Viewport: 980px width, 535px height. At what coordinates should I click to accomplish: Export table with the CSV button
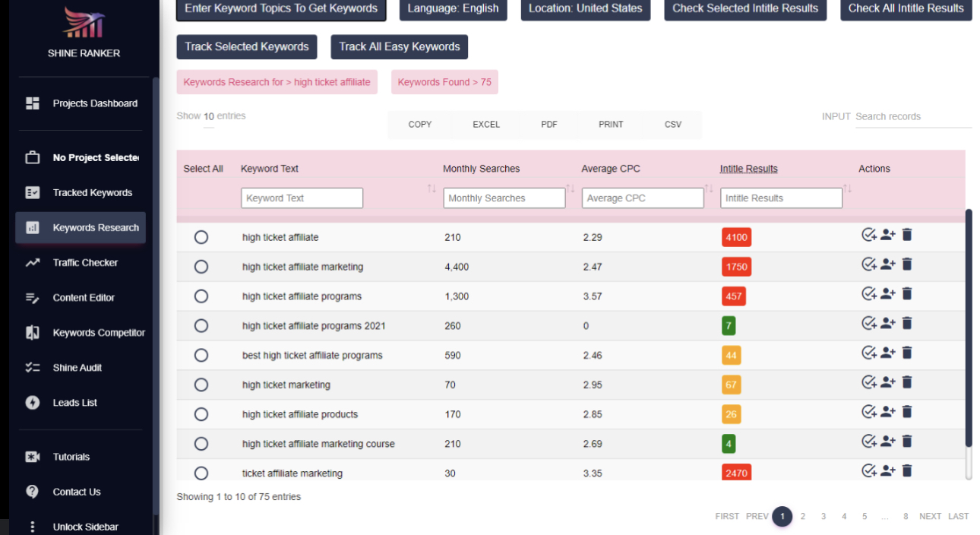tap(673, 125)
